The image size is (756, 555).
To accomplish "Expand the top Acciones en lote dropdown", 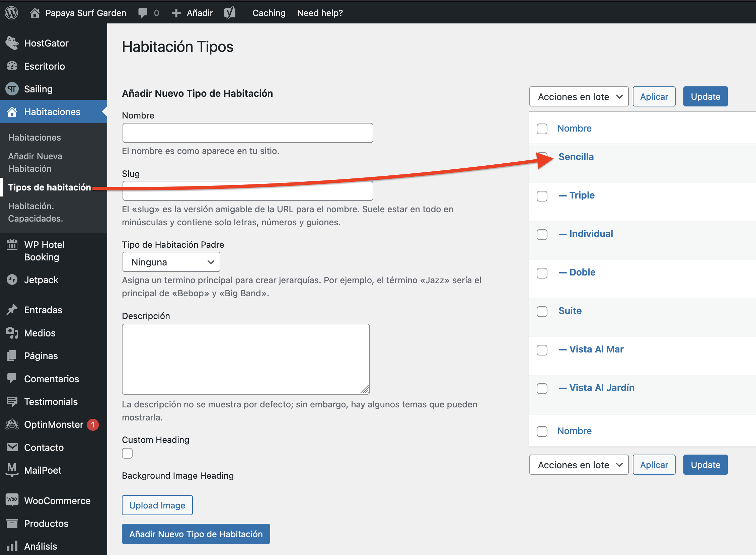I will [579, 97].
